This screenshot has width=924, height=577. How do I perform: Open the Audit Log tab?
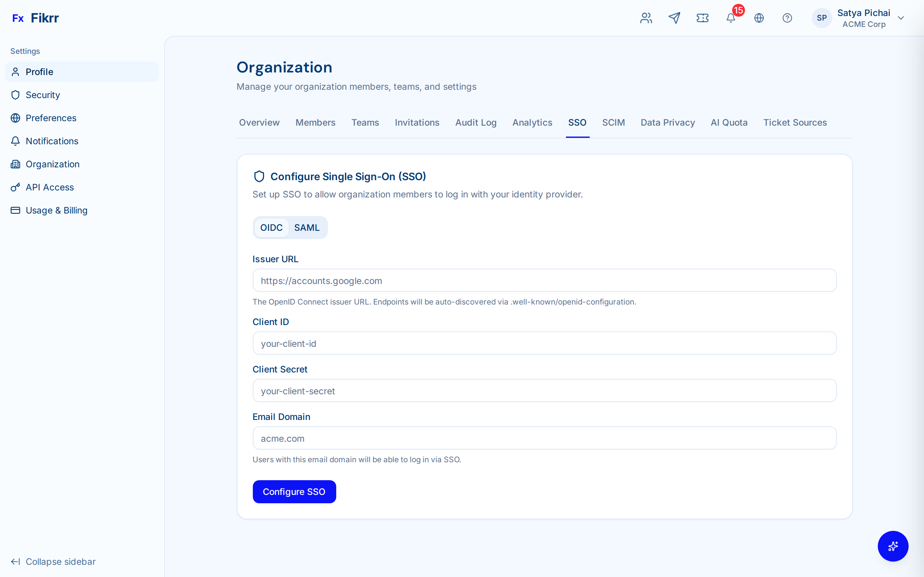point(476,122)
